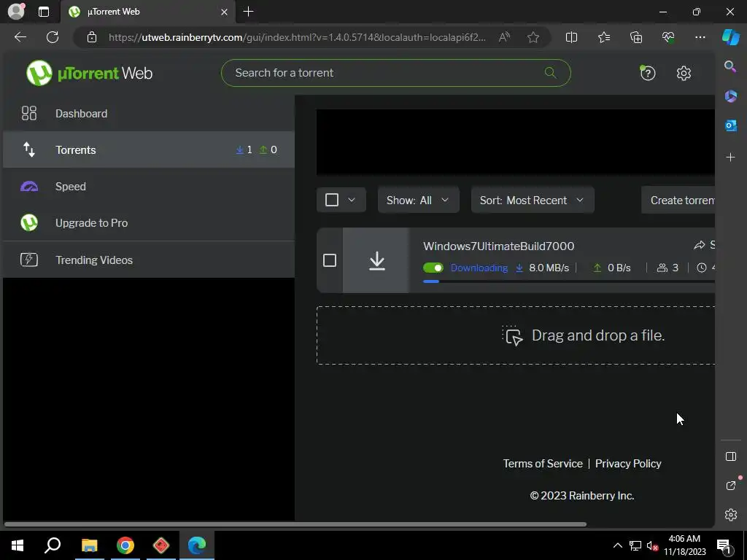Image resolution: width=747 pixels, height=560 pixels.
Task: Click the blue Downloading status text
Action: (479, 268)
